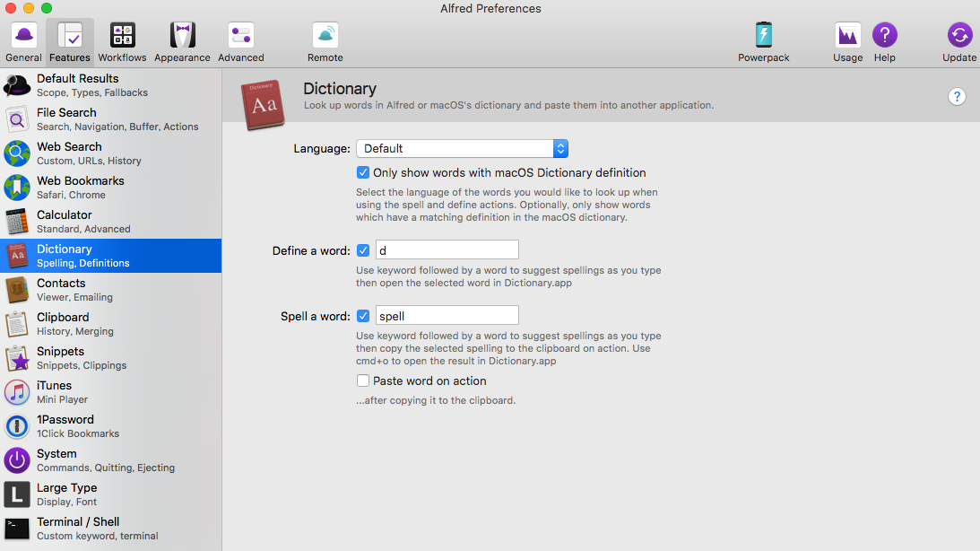The image size is (980, 551).
Task: Select Default Results label in sidebar
Action: click(77, 78)
